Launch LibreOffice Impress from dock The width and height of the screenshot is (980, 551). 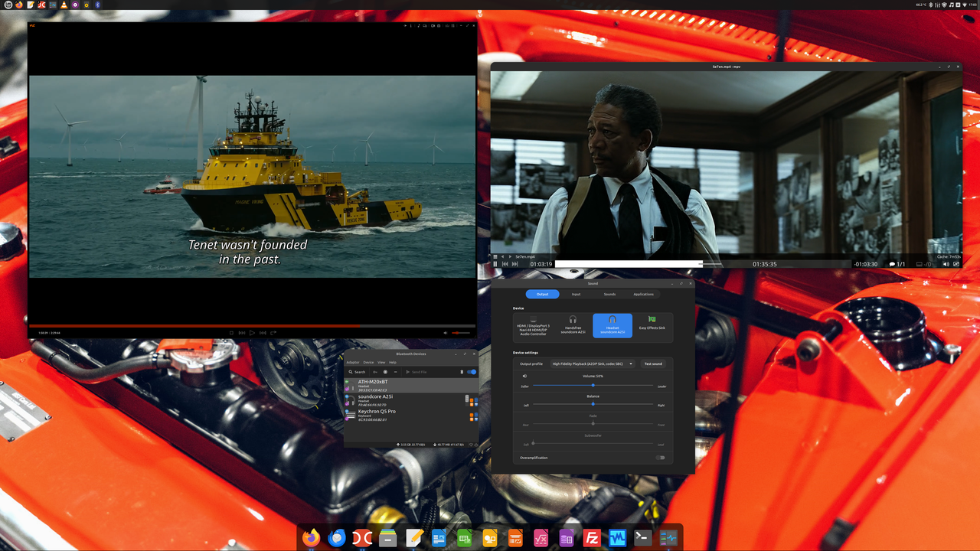coord(515,538)
